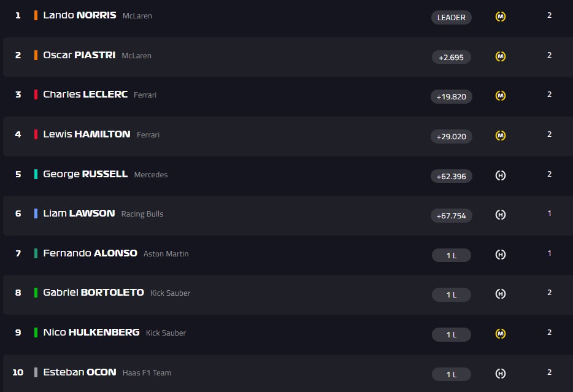The image size is (573, 392).
Task: Click Lawson's white hard tyre icon
Action: coord(501,215)
